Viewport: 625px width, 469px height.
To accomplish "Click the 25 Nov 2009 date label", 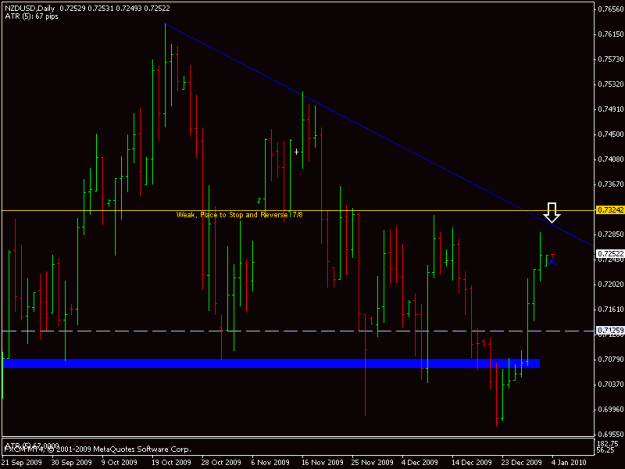I will (x=372, y=462).
